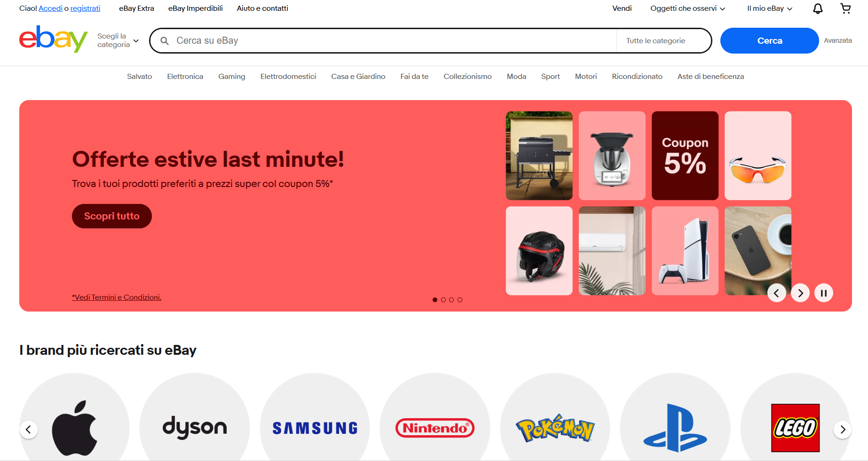Click the blue Cerca button

coord(769,40)
